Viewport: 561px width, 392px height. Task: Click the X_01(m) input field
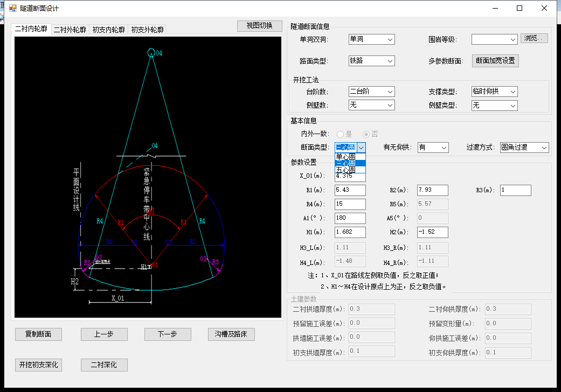pyautogui.click(x=350, y=177)
